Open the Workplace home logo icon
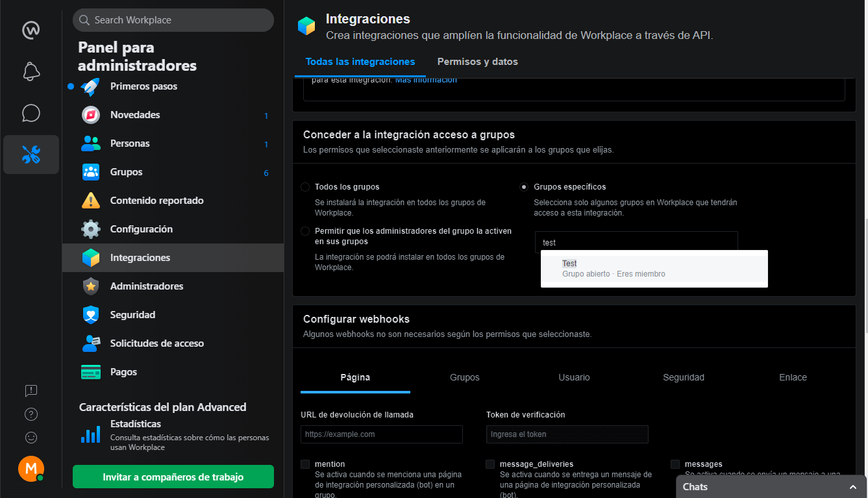The image size is (868, 498). point(31,30)
